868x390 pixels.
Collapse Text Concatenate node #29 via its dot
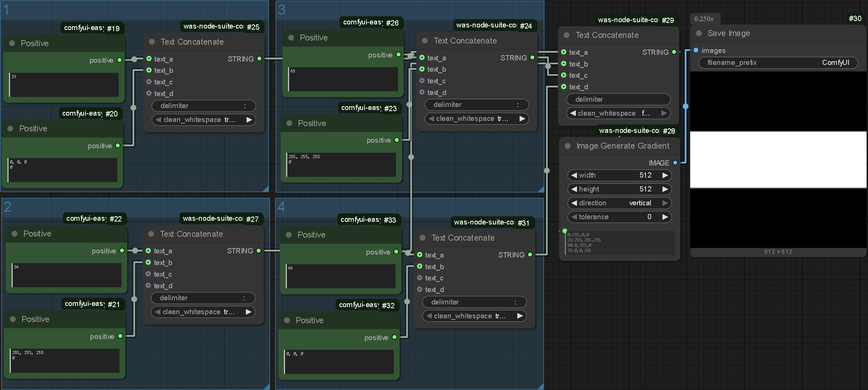567,35
